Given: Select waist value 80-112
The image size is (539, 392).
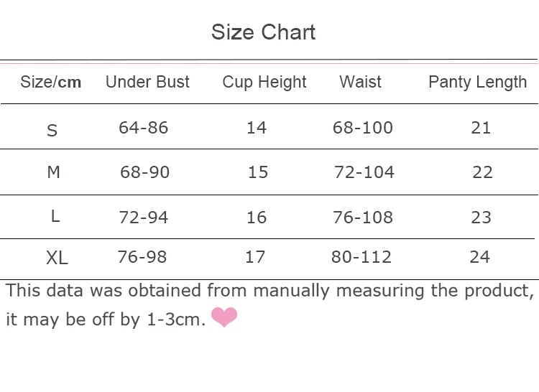Looking at the screenshot, I should click(x=361, y=257).
